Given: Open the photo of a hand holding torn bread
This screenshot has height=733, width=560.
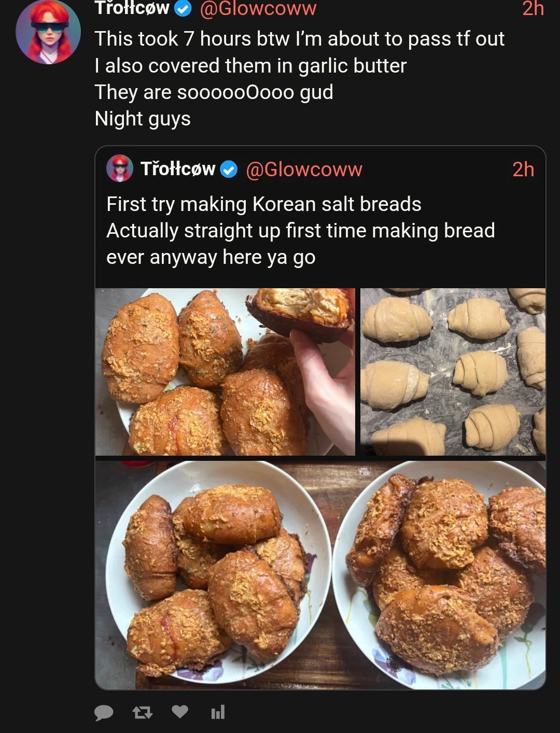Looking at the screenshot, I should 225,372.
